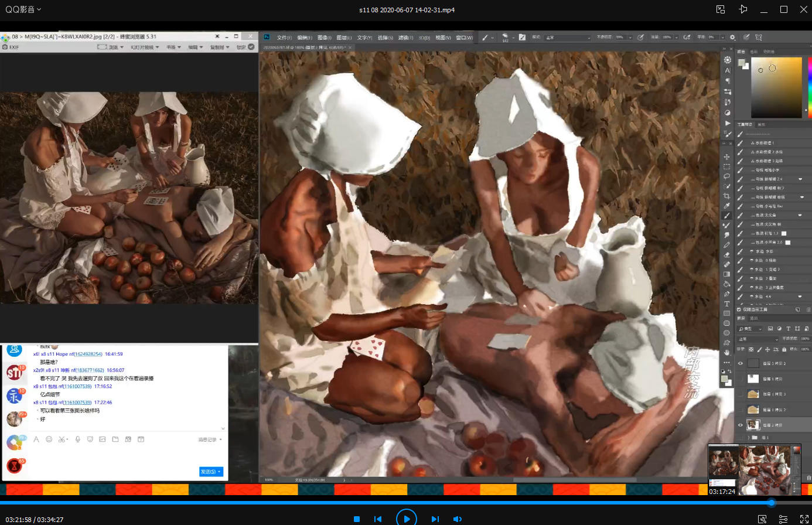The width and height of the screenshot is (812, 525).
Task: Open the emoji picker in chat window
Action: 49,439
